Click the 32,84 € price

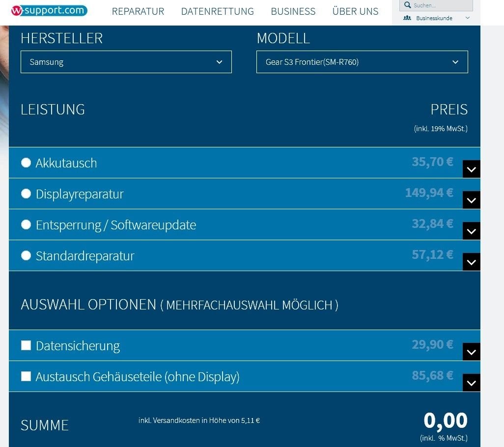pos(433,223)
